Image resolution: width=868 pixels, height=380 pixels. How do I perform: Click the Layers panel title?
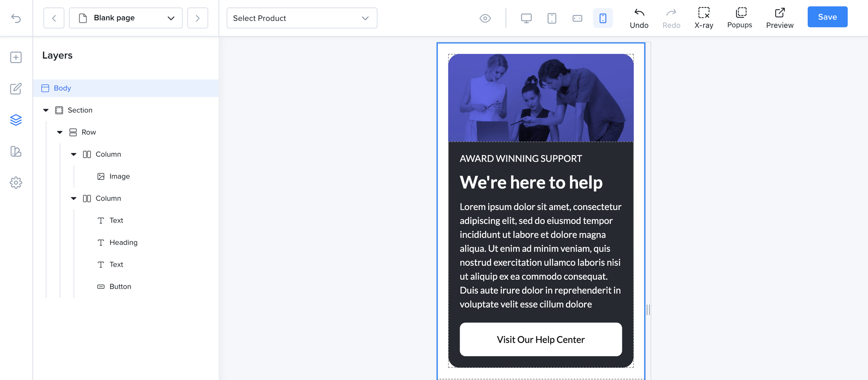click(x=57, y=56)
